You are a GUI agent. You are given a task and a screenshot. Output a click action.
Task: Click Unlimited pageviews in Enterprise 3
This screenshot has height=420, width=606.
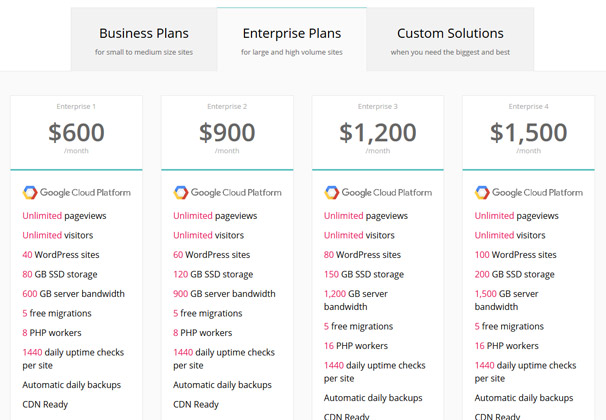point(366,216)
